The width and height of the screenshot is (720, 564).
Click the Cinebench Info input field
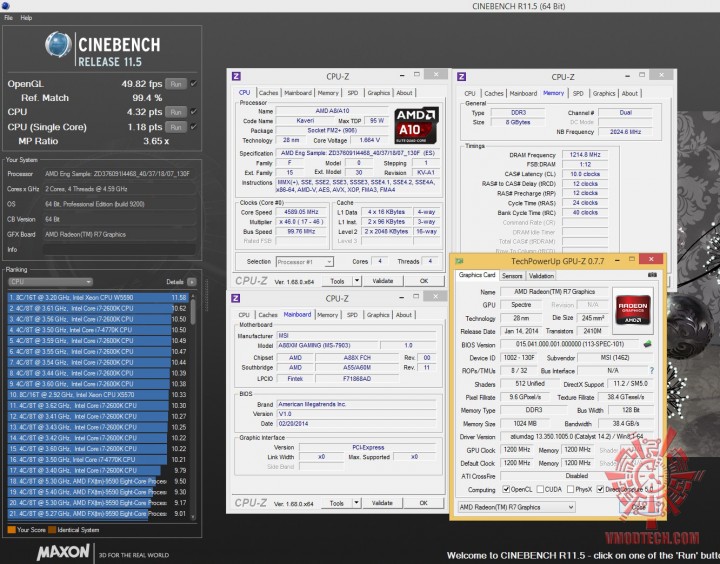[x=119, y=249]
